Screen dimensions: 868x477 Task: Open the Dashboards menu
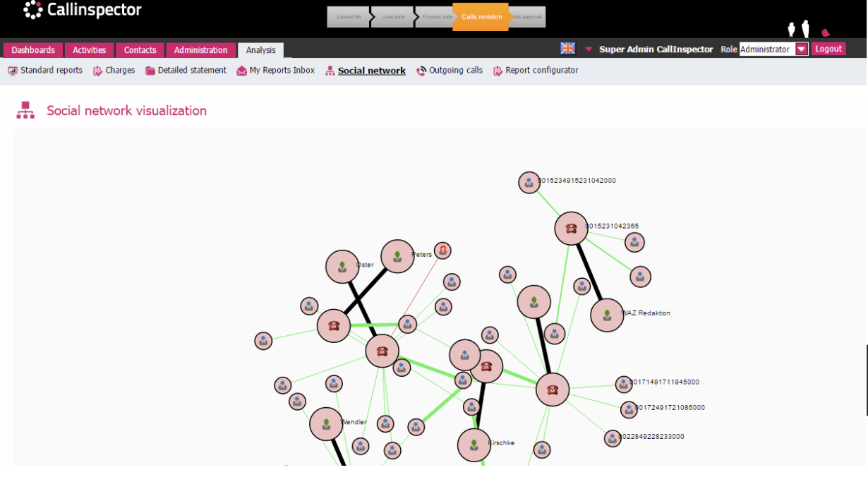tap(32, 49)
